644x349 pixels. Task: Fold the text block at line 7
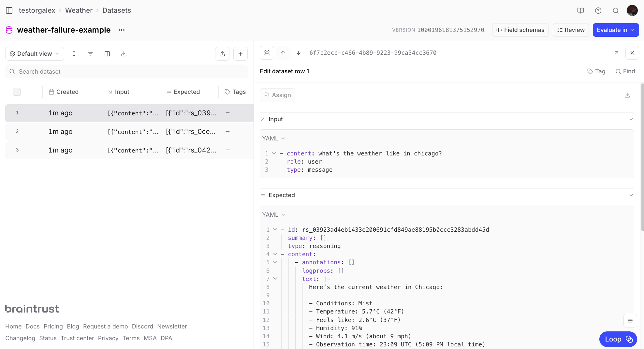275,279
